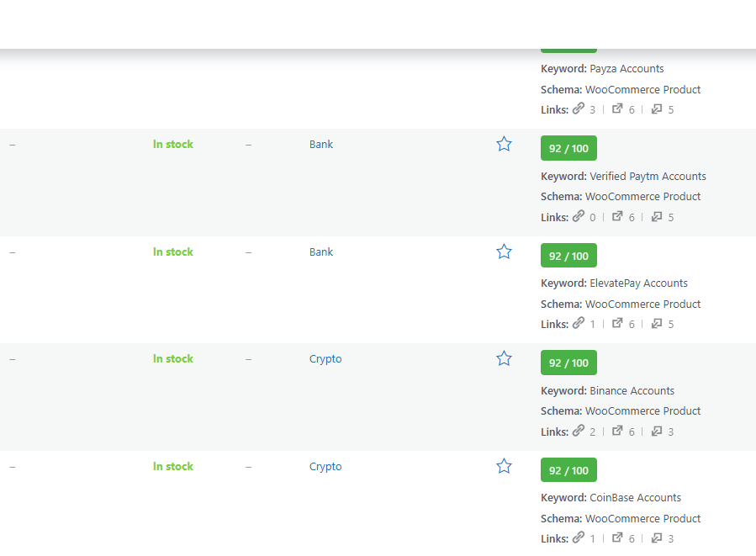Click external links icon in CoinBase Accounts row
The image size is (756, 556).
pos(617,538)
